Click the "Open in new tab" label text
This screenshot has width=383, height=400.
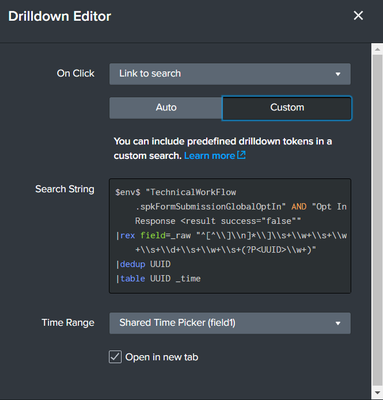pyautogui.click(x=162, y=357)
